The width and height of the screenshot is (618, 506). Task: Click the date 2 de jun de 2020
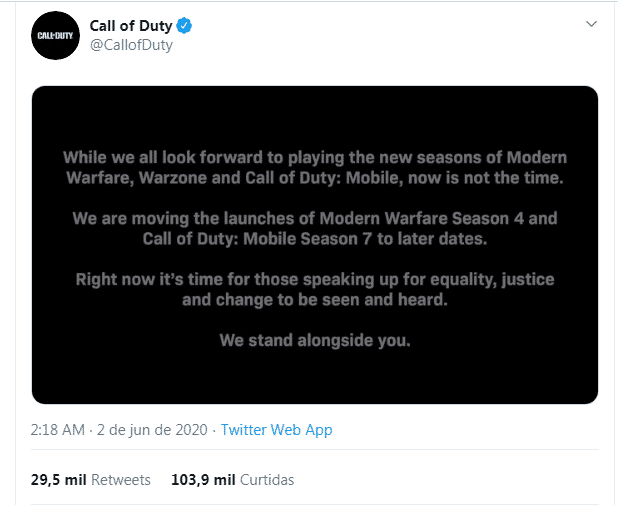pos(153,430)
